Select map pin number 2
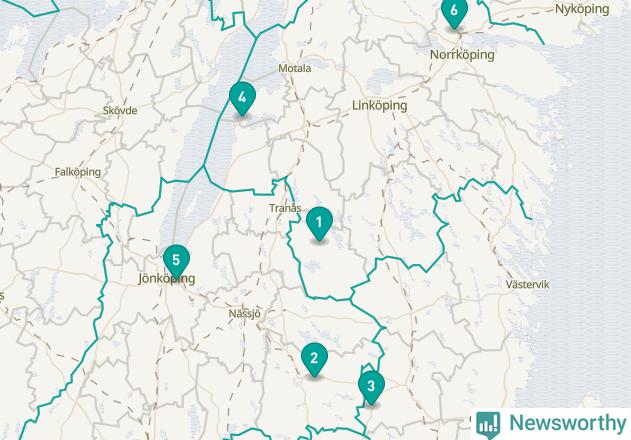 (x=314, y=359)
